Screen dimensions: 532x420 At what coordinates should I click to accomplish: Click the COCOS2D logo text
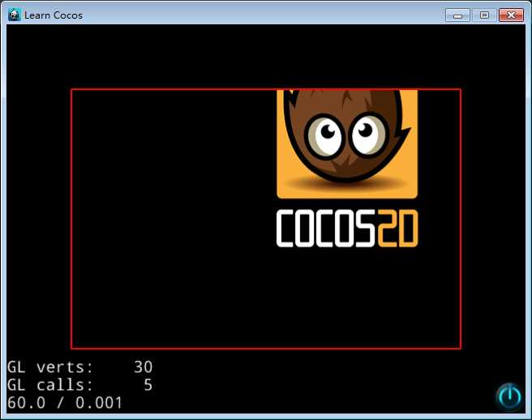(x=347, y=228)
